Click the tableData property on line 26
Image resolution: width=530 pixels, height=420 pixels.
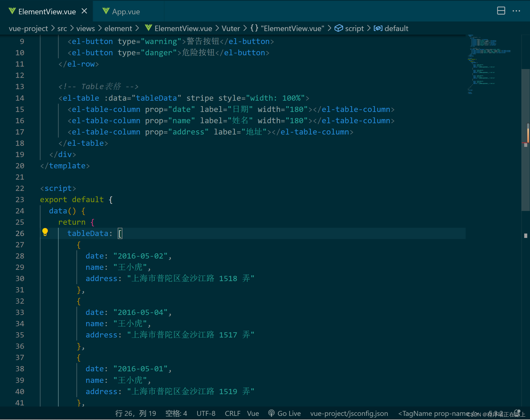click(x=88, y=233)
